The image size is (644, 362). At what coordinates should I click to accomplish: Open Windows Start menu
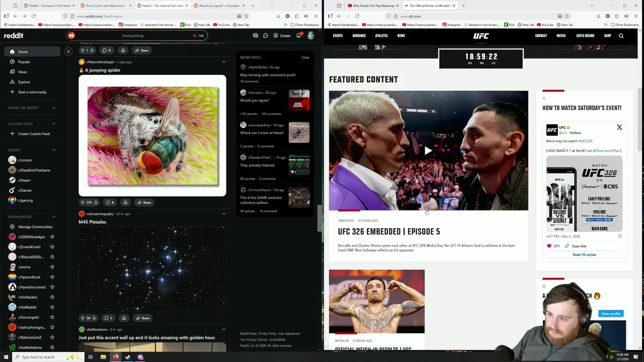[5, 357]
